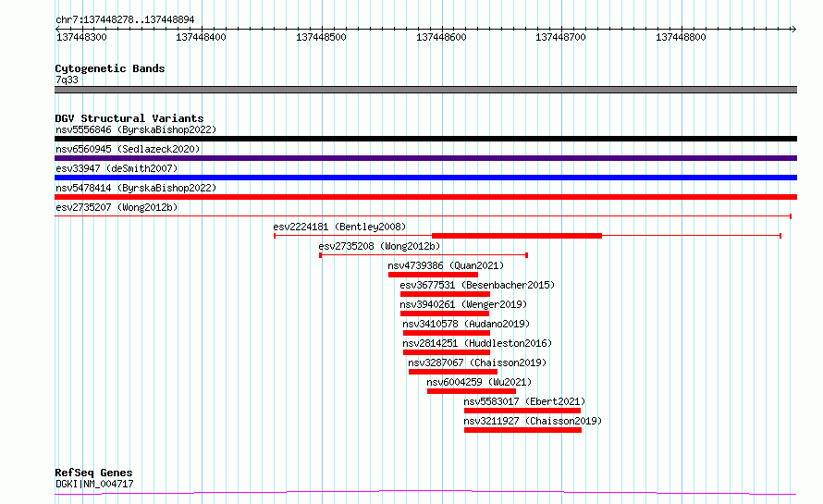Click the red bar under nsv2814251
The width and height of the screenshot is (823, 504).
click(x=447, y=353)
